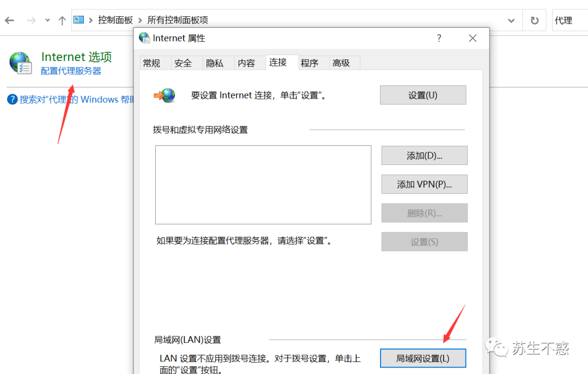Image resolution: width=588 pixels, height=374 pixels.
Task: Close the Internet 属性 dialog
Action: tap(473, 38)
